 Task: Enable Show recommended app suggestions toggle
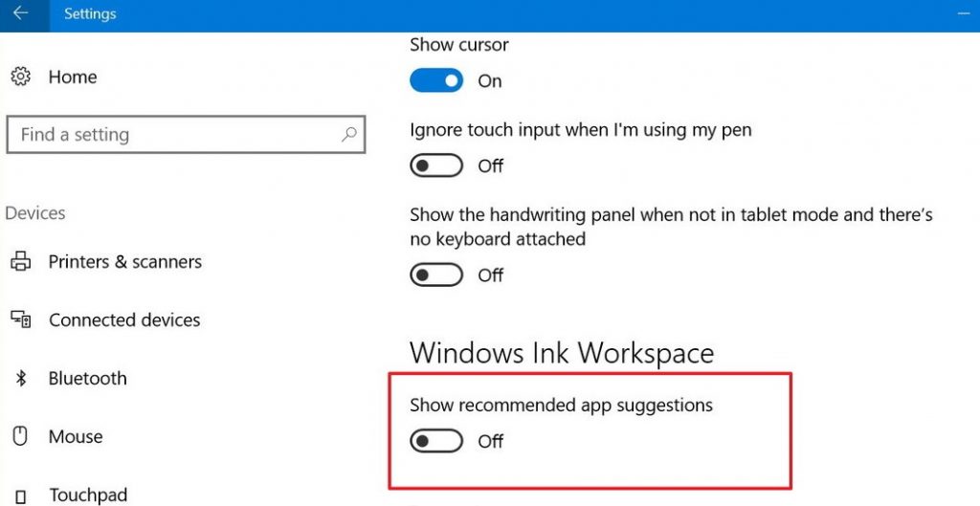click(x=436, y=442)
